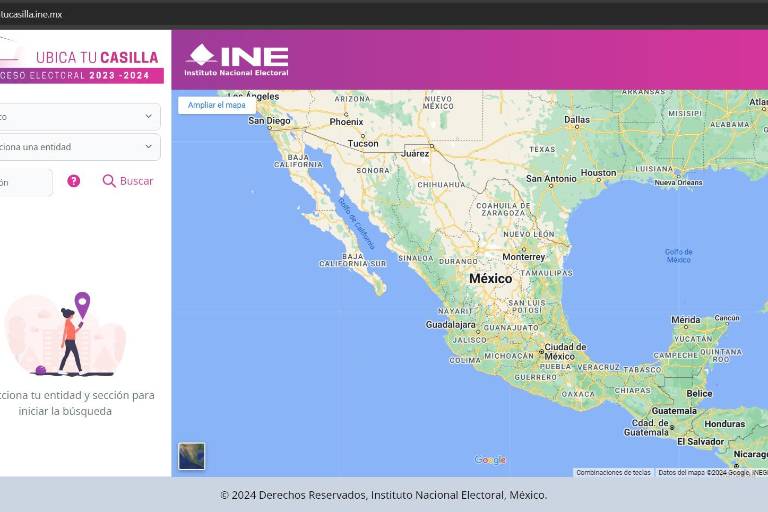The width and height of the screenshot is (768, 512).
Task: Click Guadalajara on the map
Action: pyautogui.click(x=450, y=324)
